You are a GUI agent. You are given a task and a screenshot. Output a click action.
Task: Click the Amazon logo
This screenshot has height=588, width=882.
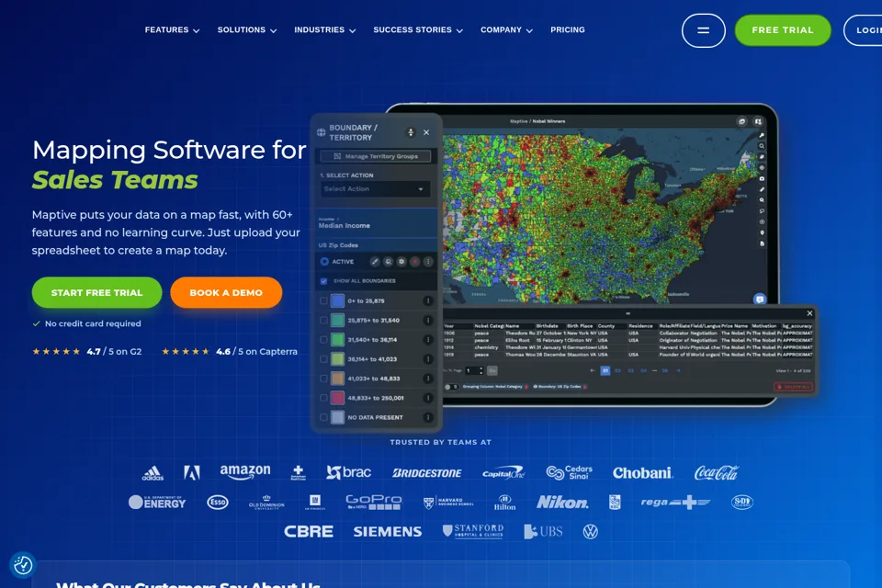pyautogui.click(x=245, y=471)
